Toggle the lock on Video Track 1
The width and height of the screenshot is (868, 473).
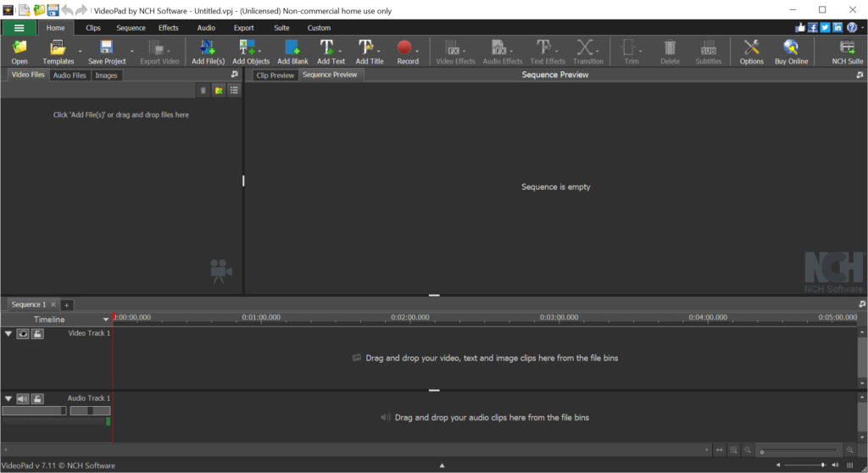point(37,333)
